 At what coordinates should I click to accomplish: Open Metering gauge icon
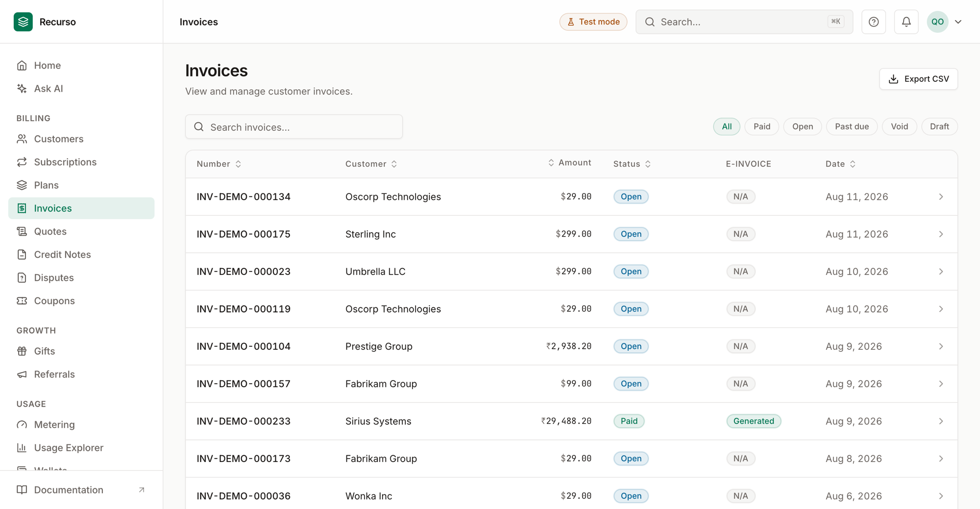[x=22, y=424]
